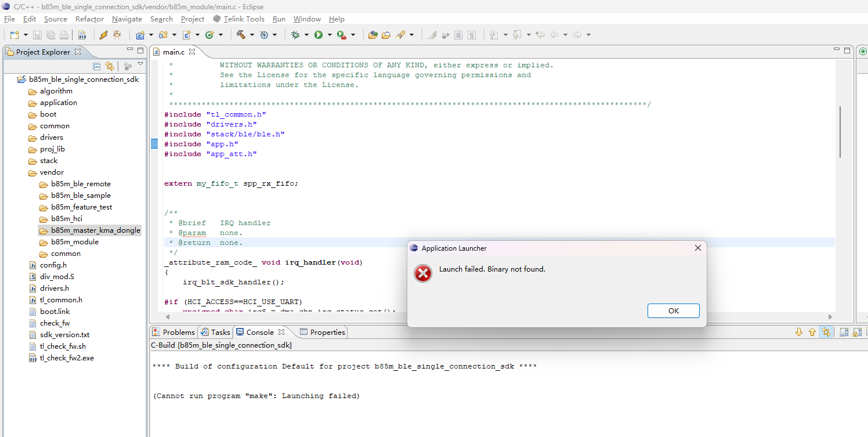The width and height of the screenshot is (868, 437).
Task: Click the Console save-build-log icon
Action: [x=844, y=332]
